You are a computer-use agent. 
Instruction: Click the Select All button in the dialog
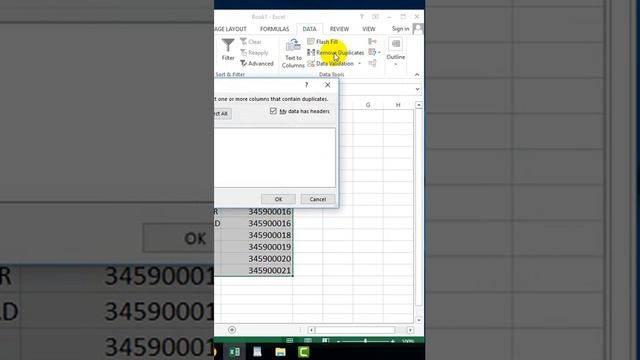[x=223, y=113]
